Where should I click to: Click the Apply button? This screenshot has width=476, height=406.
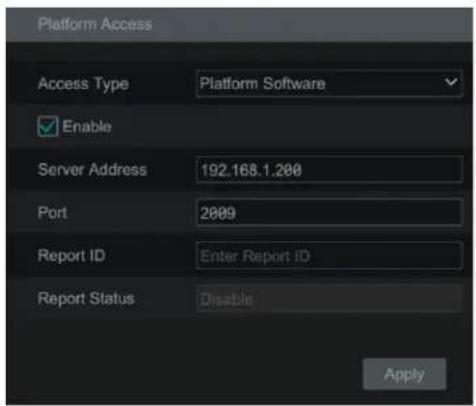[404, 374]
